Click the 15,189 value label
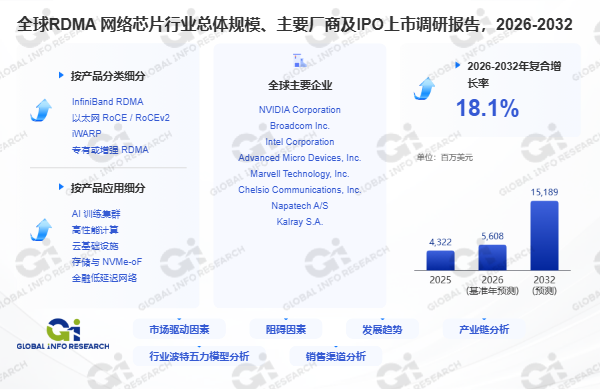 tap(545, 192)
